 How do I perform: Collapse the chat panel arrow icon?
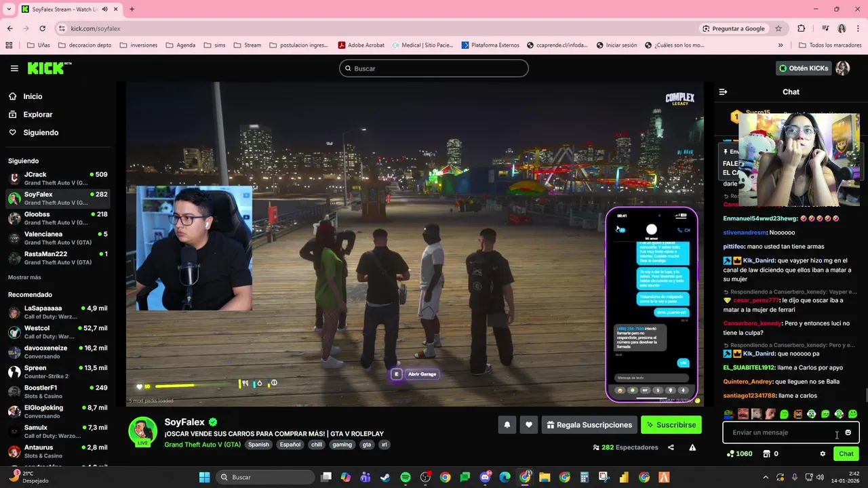coord(723,91)
